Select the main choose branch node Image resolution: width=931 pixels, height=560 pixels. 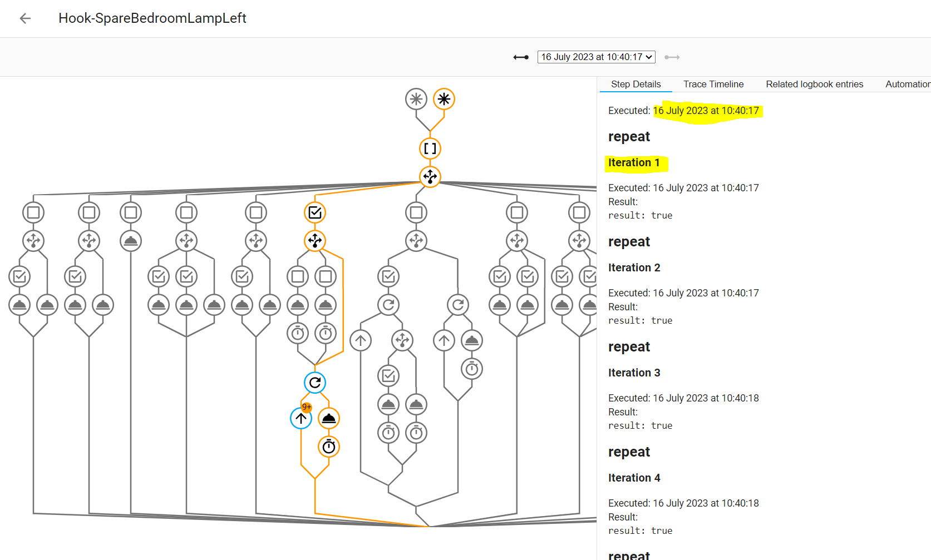[x=429, y=177]
